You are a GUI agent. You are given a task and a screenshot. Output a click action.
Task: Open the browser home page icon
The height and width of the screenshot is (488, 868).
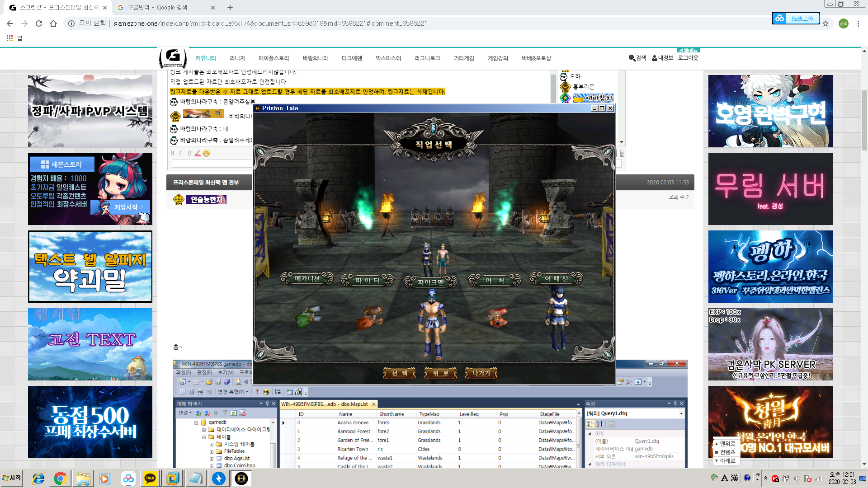53,23
